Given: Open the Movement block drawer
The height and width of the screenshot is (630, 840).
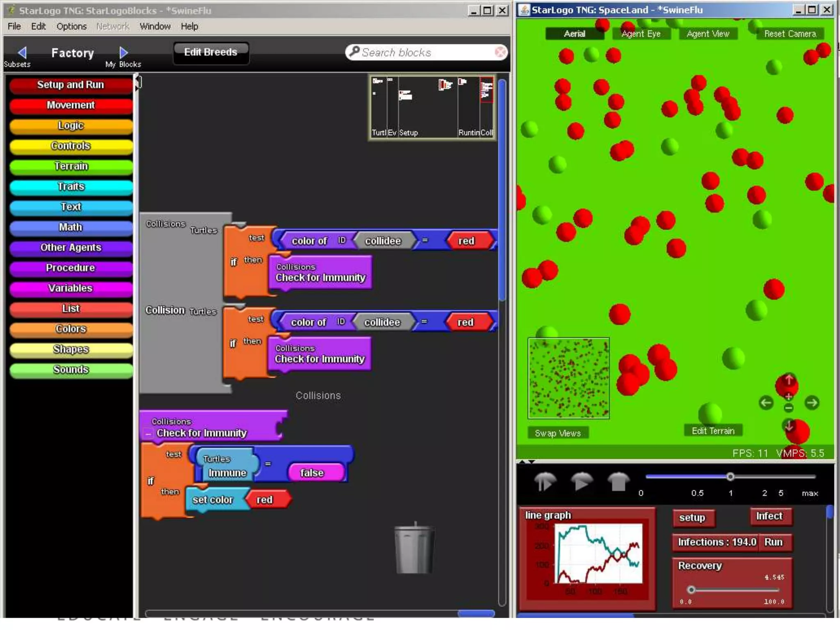Looking at the screenshot, I should click(71, 105).
